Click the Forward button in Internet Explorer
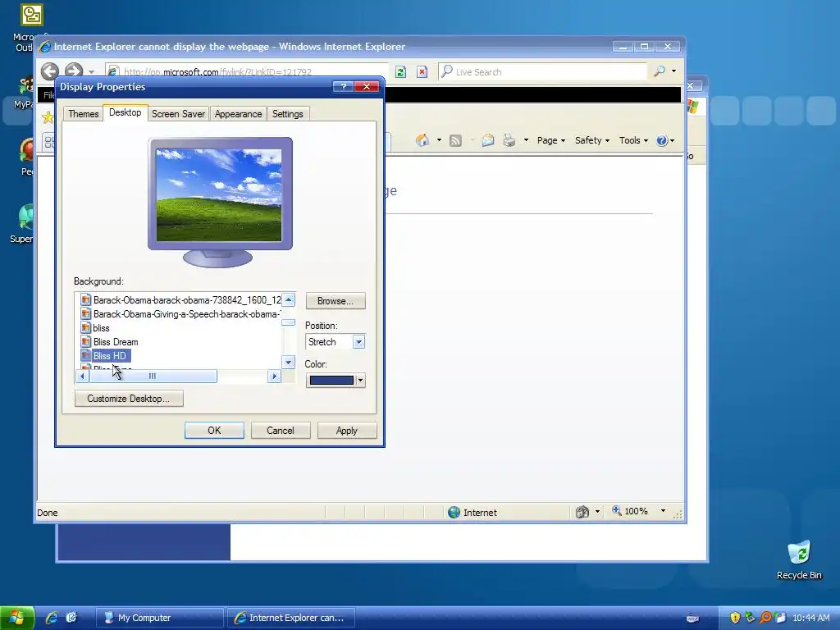840x630 pixels. click(x=74, y=71)
